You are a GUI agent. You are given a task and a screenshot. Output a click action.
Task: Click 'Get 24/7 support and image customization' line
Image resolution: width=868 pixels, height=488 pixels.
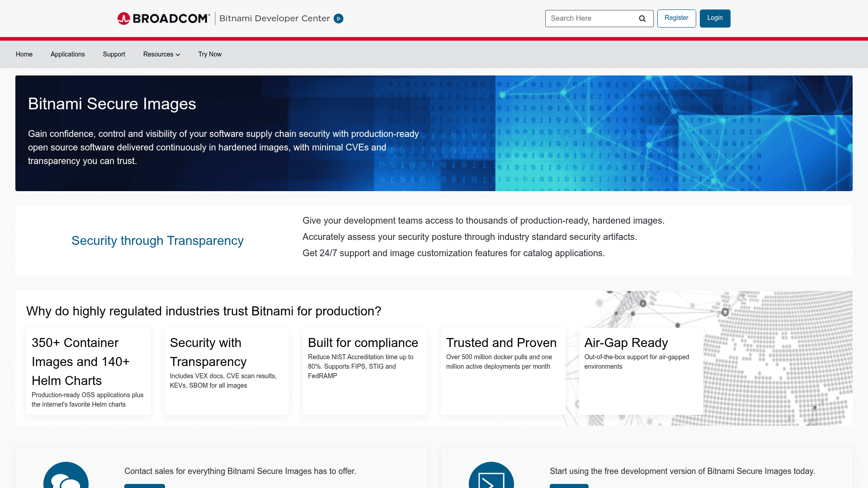pyautogui.click(x=453, y=253)
